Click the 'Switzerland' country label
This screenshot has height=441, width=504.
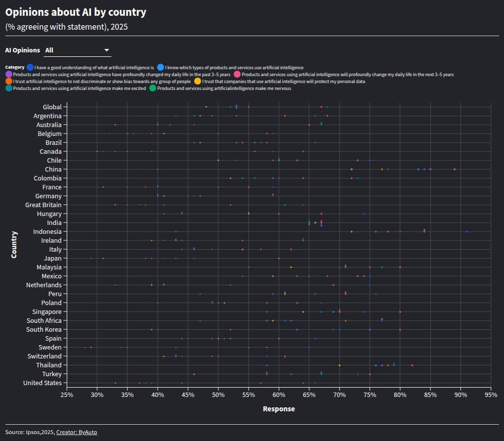click(x=44, y=356)
